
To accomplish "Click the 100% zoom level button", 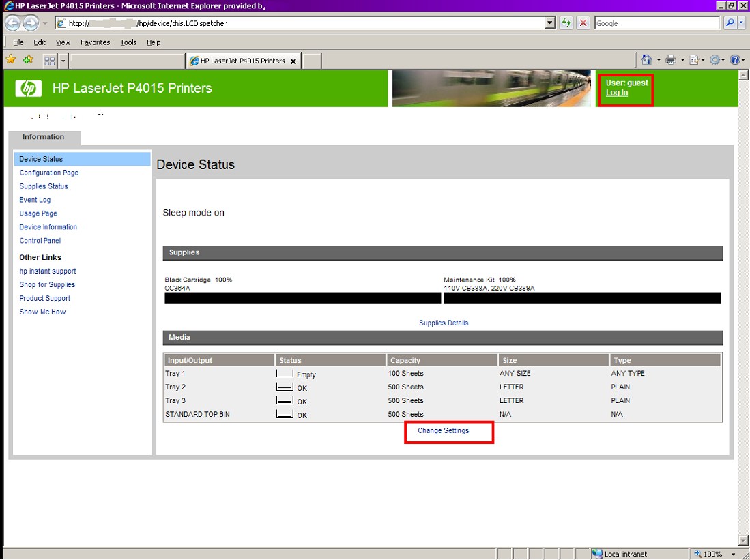I will click(711, 555).
